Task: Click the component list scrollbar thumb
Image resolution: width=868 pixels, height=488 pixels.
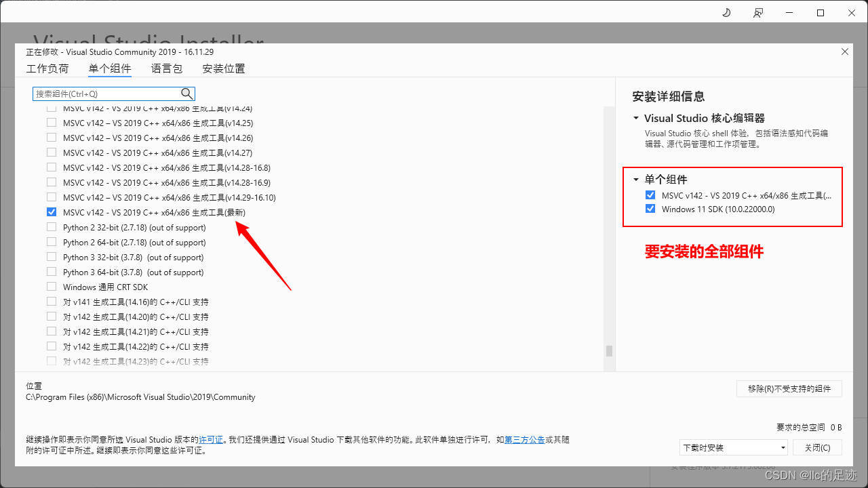Action: pyautogui.click(x=609, y=350)
